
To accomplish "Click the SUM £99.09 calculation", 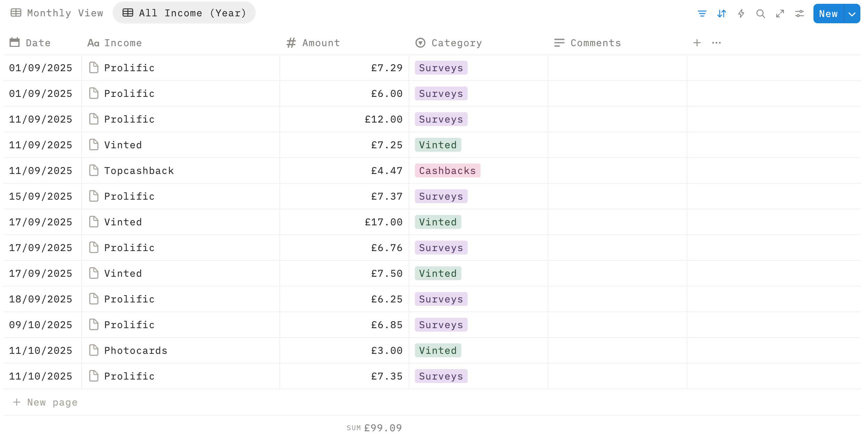I will [x=375, y=428].
